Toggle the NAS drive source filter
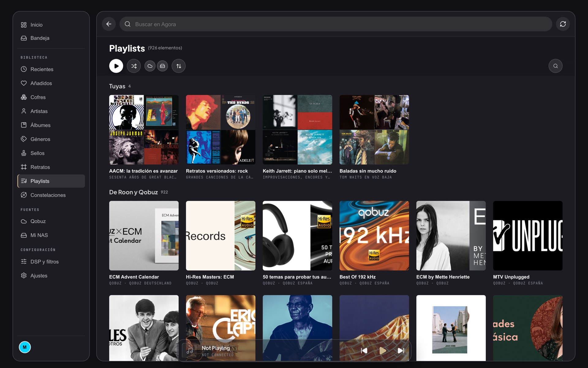The width and height of the screenshot is (588, 368). tap(162, 66)
